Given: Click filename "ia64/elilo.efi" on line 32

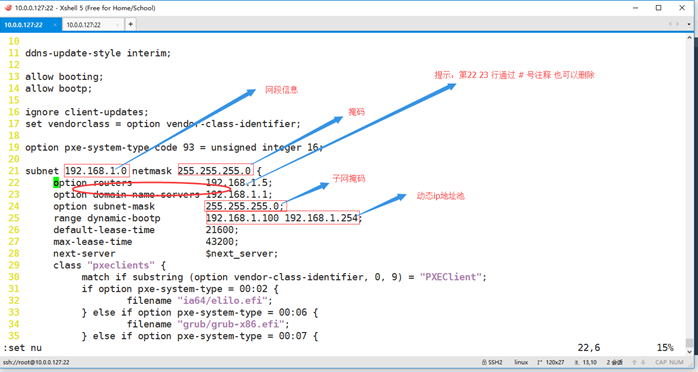Looking at the screenshot, I should tap(223, 301).
